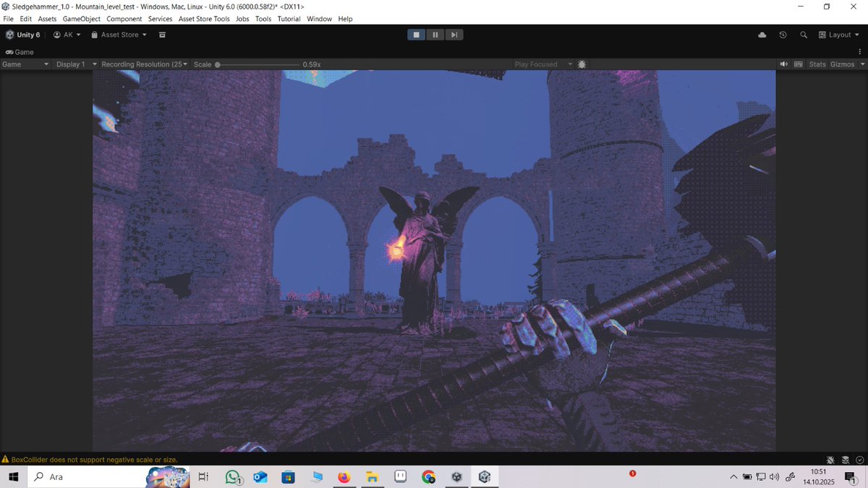
Task: Open the Asset Store download manager icon
Action: [x=162, y=34]
